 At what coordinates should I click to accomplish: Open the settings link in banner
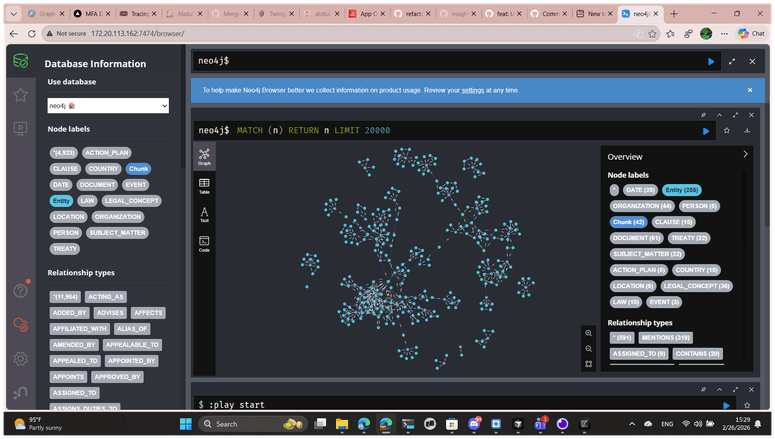click(x=473, y=90)
